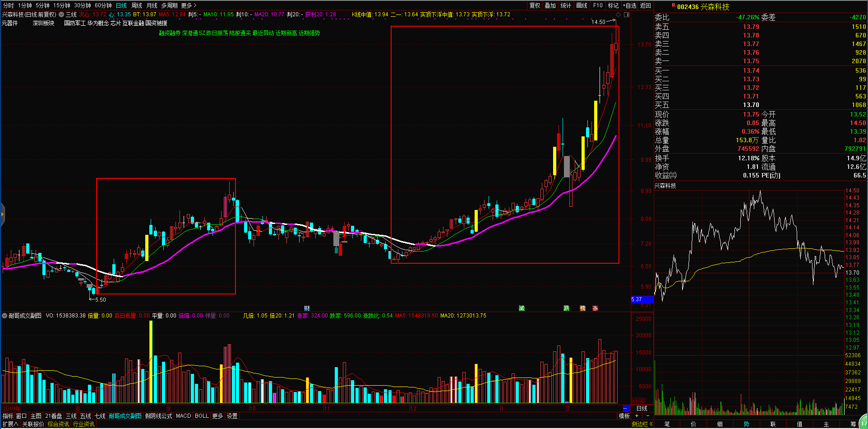Screen dimensions: 868x429
Task: Click the green 跌 marker on the chart
Action: coord(567,308)
